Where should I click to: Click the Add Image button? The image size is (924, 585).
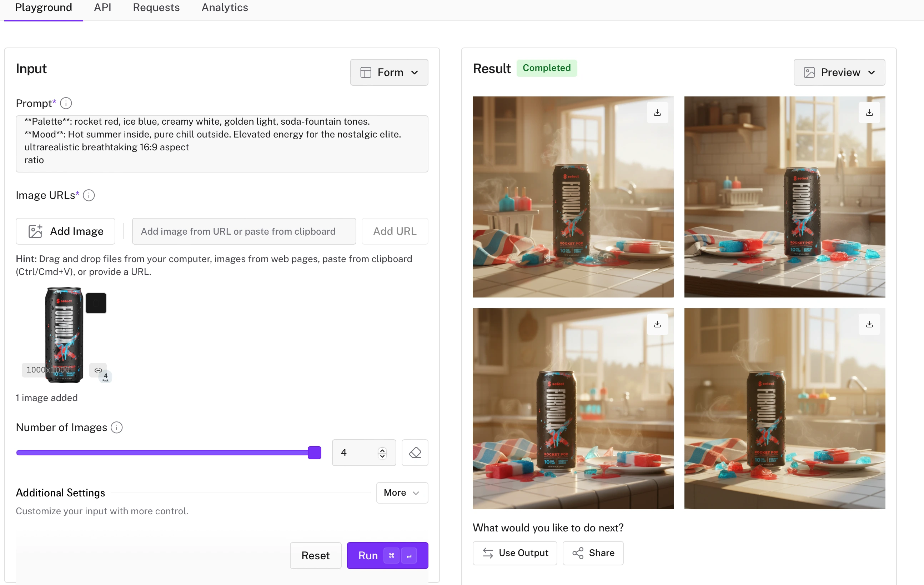click(x=66, y=231)
